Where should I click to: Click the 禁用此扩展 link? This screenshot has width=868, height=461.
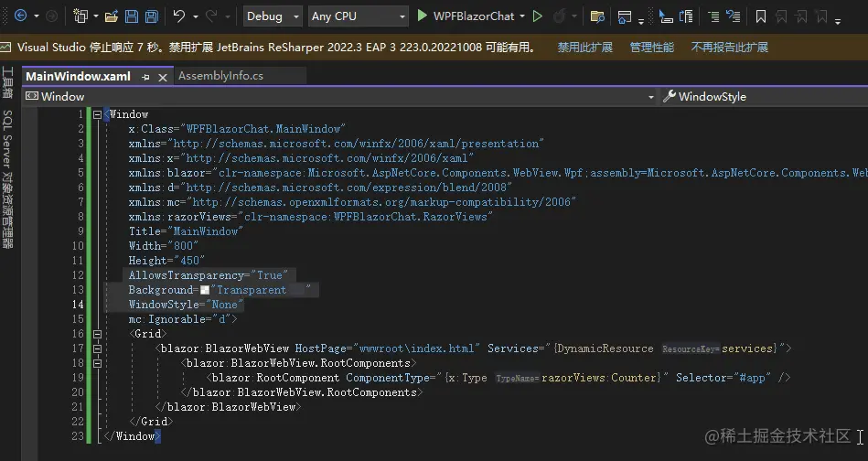click(x=584, y=47)
